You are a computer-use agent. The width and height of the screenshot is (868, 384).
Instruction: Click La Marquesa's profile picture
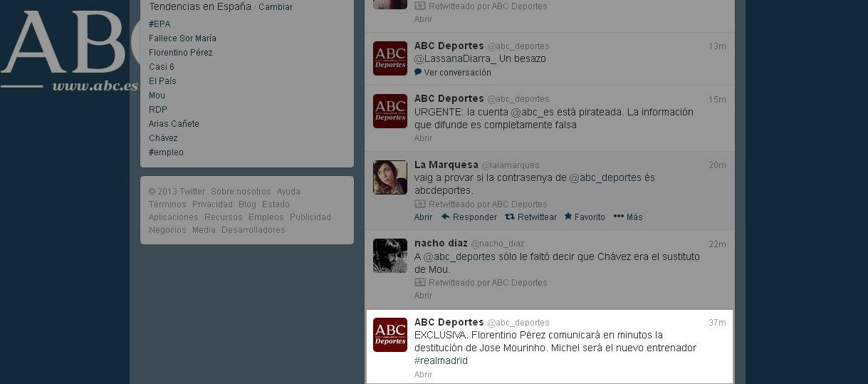pos(390,177)
